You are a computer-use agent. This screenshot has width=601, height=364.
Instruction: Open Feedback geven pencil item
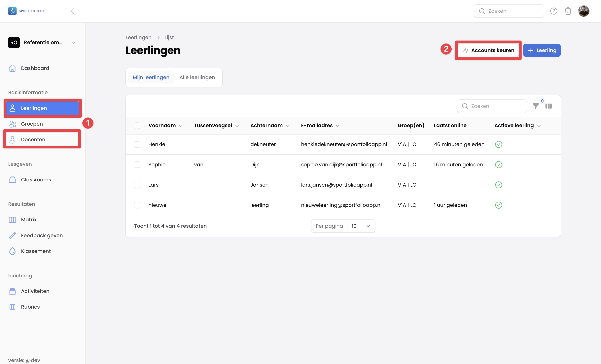pyautogui.click(x=42, y=235)
